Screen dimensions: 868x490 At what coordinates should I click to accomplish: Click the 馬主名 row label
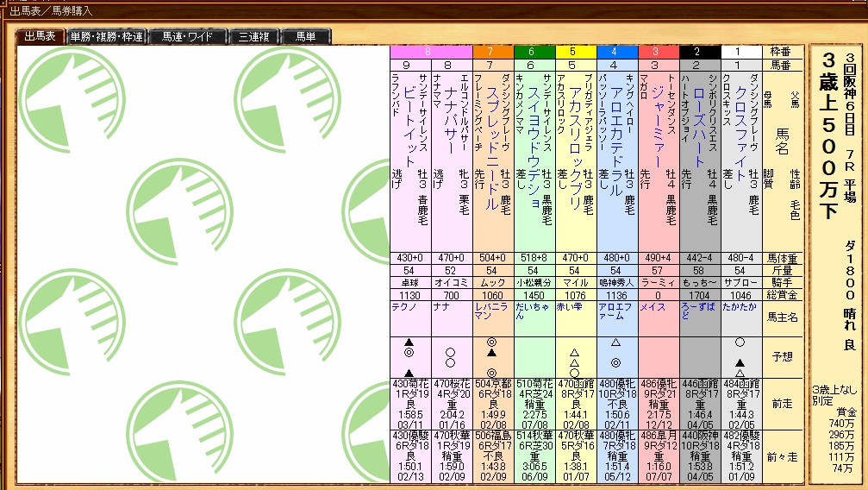pos(782,317)
